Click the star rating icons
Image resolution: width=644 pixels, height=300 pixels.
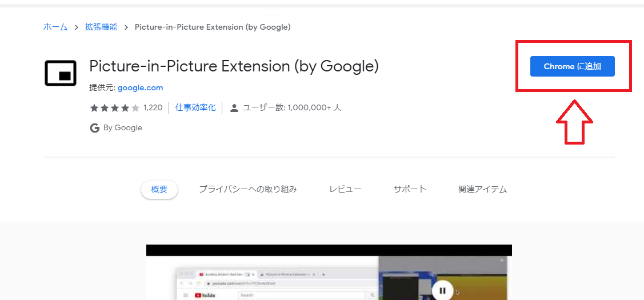click(x=115, y=108)
